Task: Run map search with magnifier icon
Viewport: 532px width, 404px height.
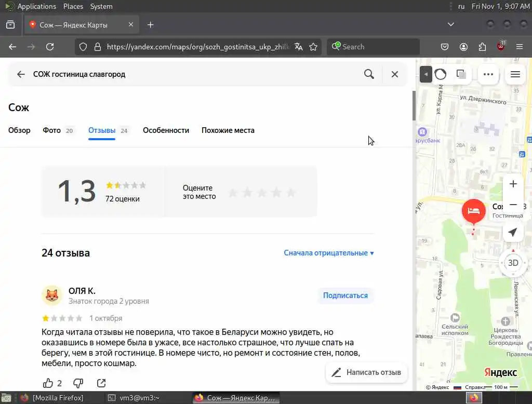Action: [x=369, y=74]
